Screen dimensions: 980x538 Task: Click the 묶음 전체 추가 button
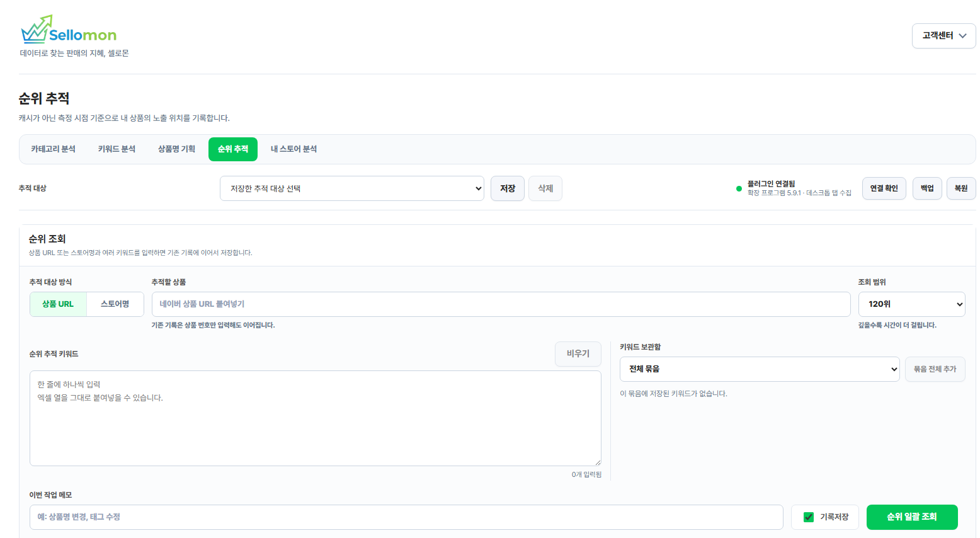tap(935, 369)
